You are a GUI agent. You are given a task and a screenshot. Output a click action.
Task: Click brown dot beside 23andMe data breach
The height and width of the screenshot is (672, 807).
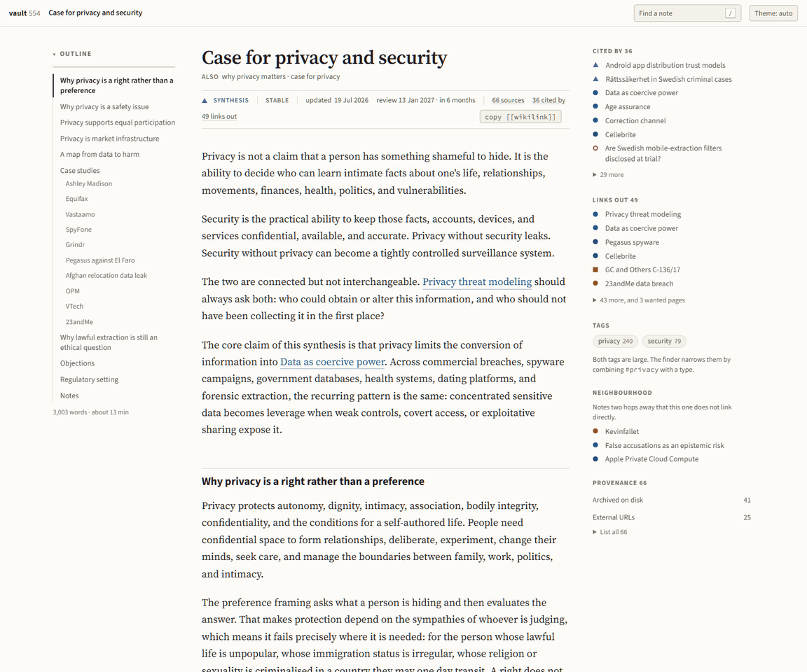click(595, 283)
